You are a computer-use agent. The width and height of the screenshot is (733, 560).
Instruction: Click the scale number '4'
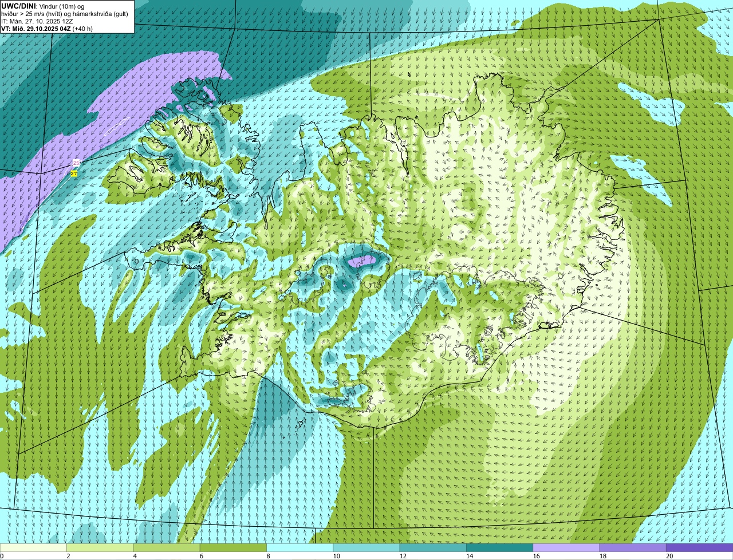pos(135,556)
